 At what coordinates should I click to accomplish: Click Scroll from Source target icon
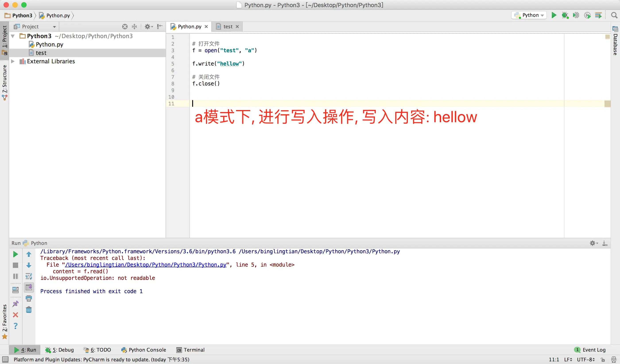pyautogui.click(x=125, y=27)
